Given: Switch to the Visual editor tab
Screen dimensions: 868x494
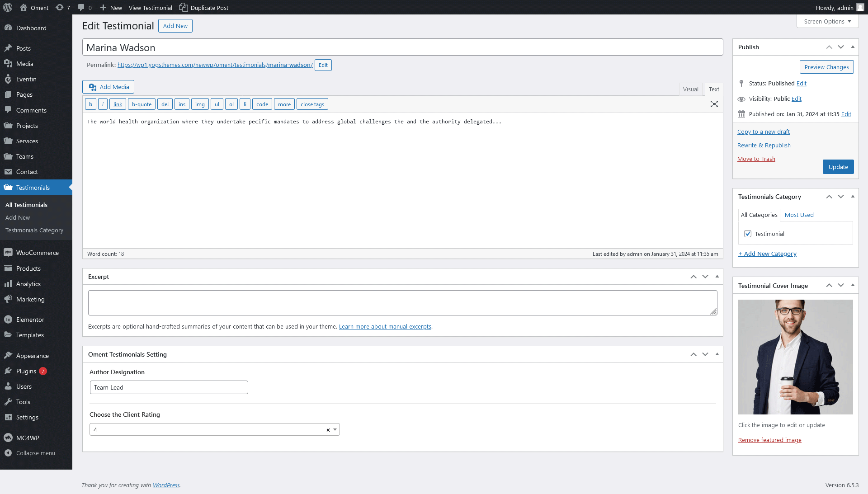Looking at the screenshot, I should click(690, 89).
